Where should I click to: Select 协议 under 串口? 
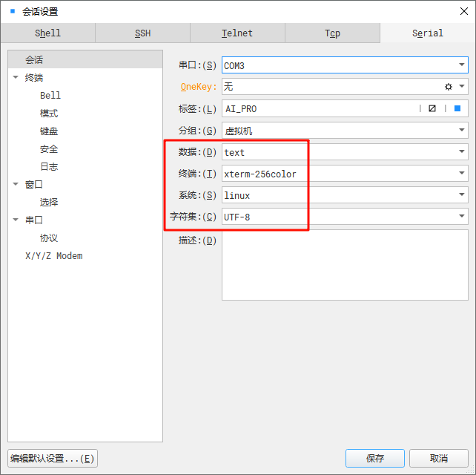point(49,238)
